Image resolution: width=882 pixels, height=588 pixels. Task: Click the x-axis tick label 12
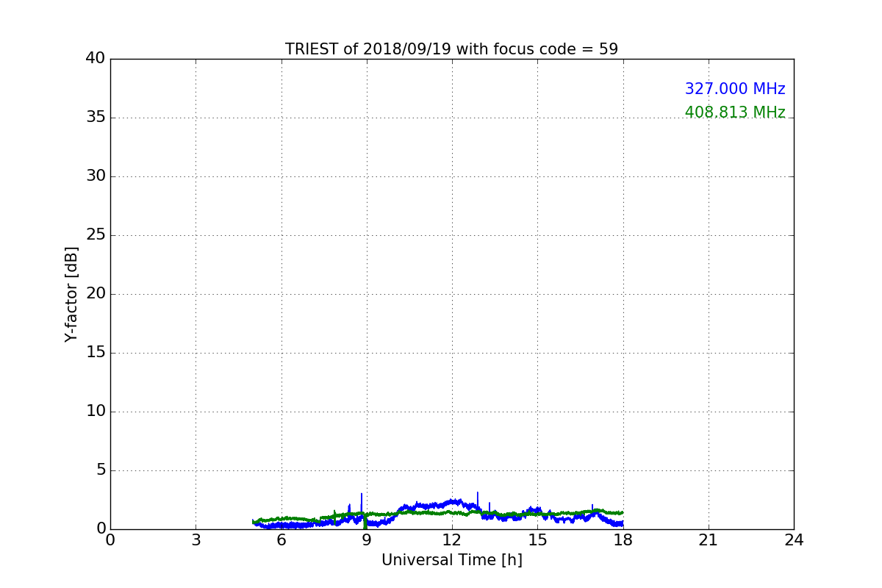point(452,540)
